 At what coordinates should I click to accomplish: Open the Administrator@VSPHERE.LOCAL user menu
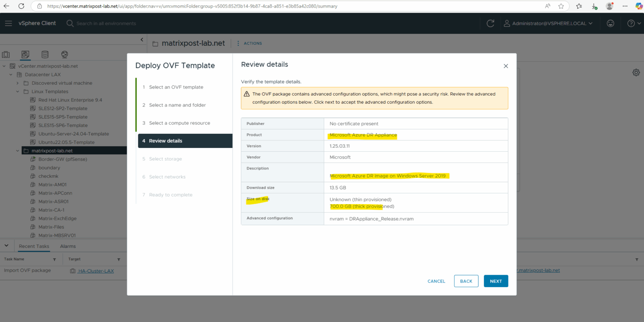click(x=550, y=23)
